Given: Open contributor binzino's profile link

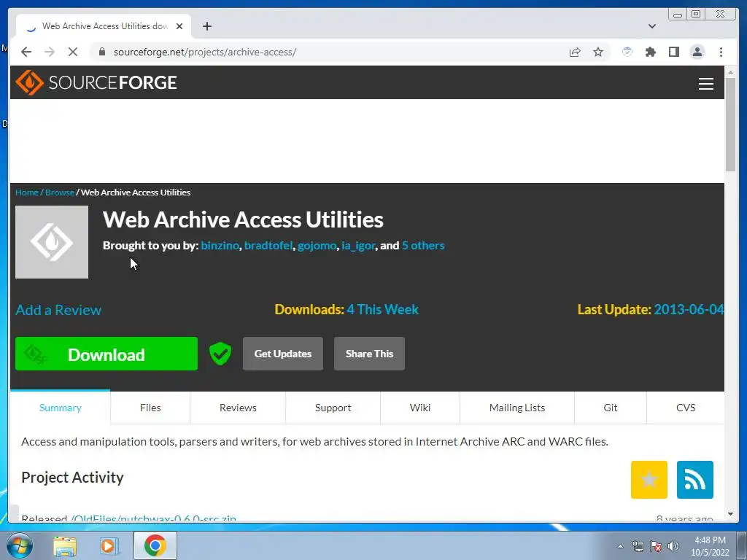Looking at the screenshot, I should click(220, 246).
